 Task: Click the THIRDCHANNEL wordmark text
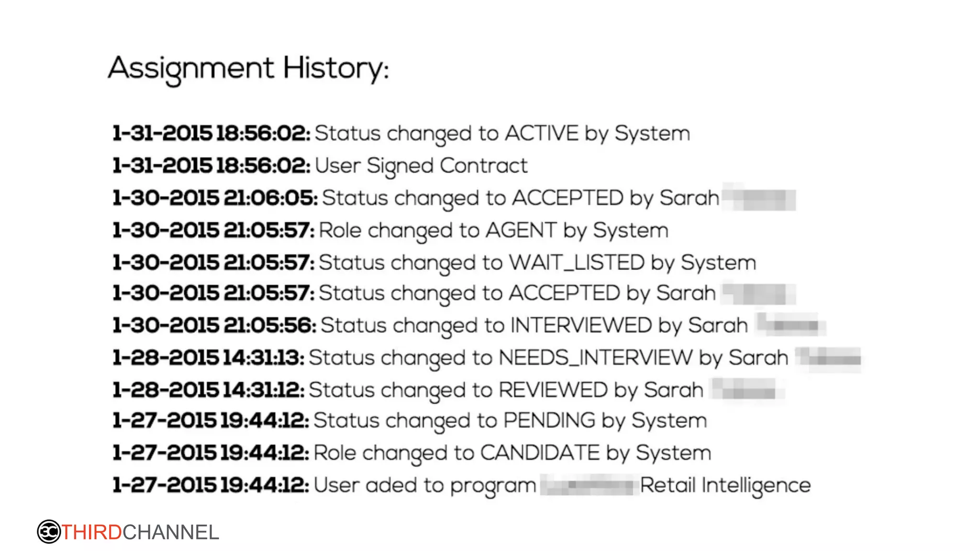tap(140, 532)
